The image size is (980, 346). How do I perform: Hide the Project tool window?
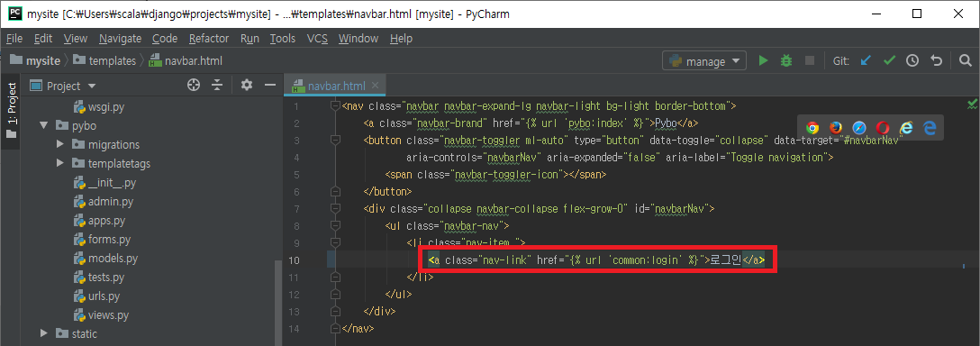[270, 85]
